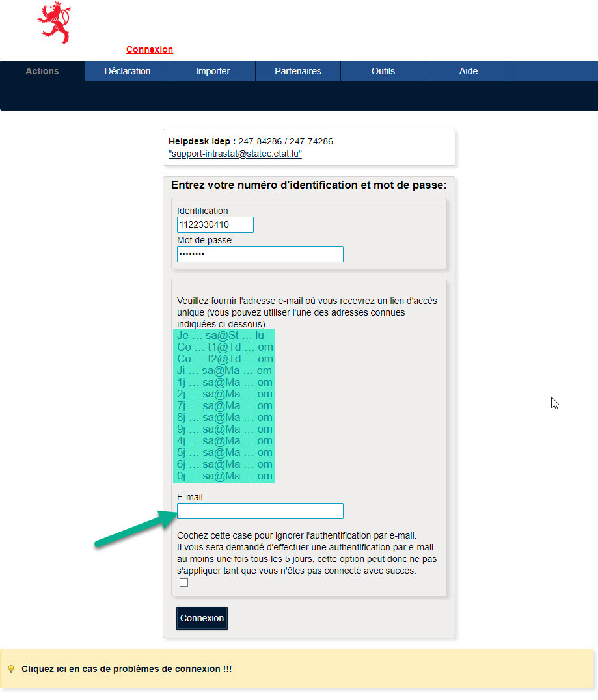The height and width of the screenshot is (700, 598).
Task: Select the 'Je … sa@St … lu' address
Action: click(221, 335)
